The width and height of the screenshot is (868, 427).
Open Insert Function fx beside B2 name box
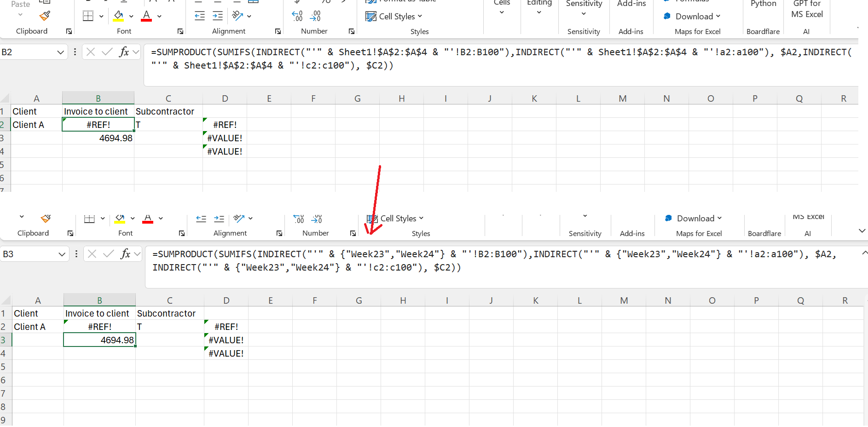tap(124, 52)
